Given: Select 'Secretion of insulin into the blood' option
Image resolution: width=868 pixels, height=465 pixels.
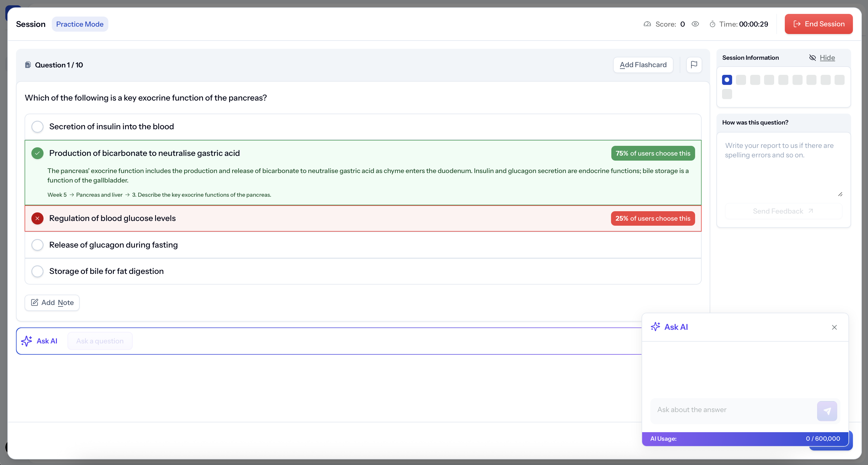Looking at the screenshot, I should click(37, 127).
